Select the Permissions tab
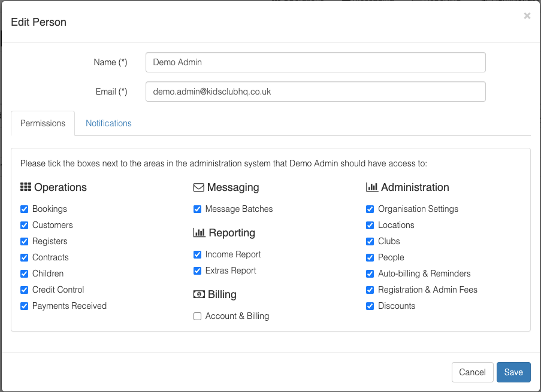This screenshot has height=392, width=541. point(43,123)
